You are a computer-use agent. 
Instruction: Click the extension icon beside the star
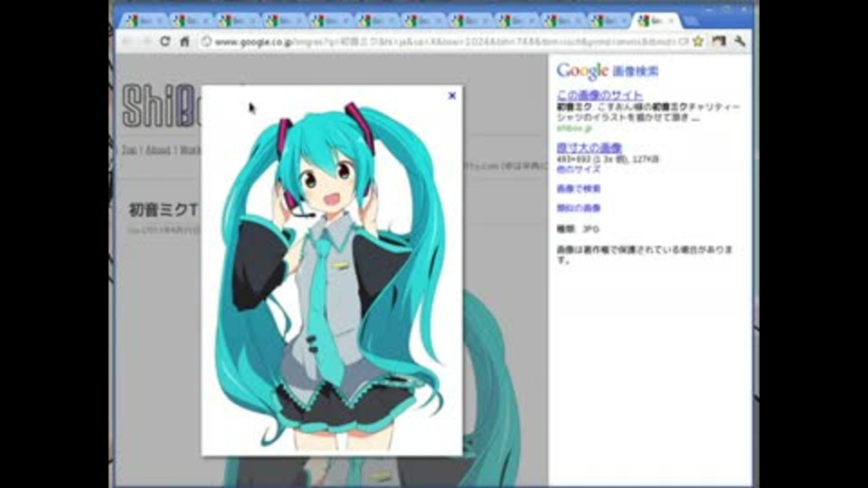[x=719, y=42]
